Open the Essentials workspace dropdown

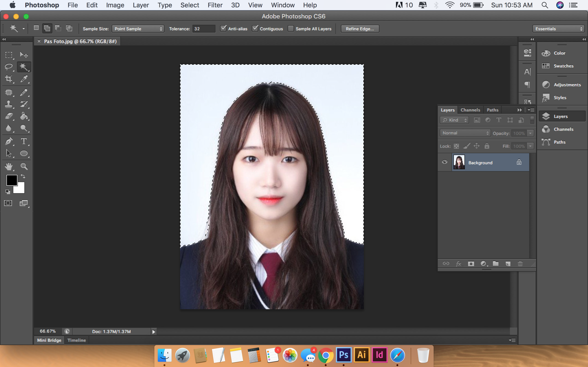tap(558, 29)
